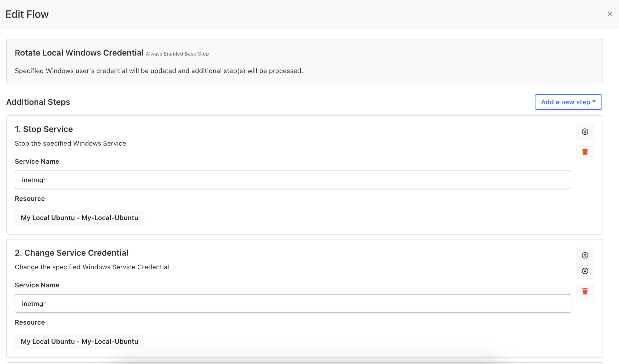Move Change Service Credential step down
The width and height of the screenshot is (619, 364).
click(x=585, y=271)
